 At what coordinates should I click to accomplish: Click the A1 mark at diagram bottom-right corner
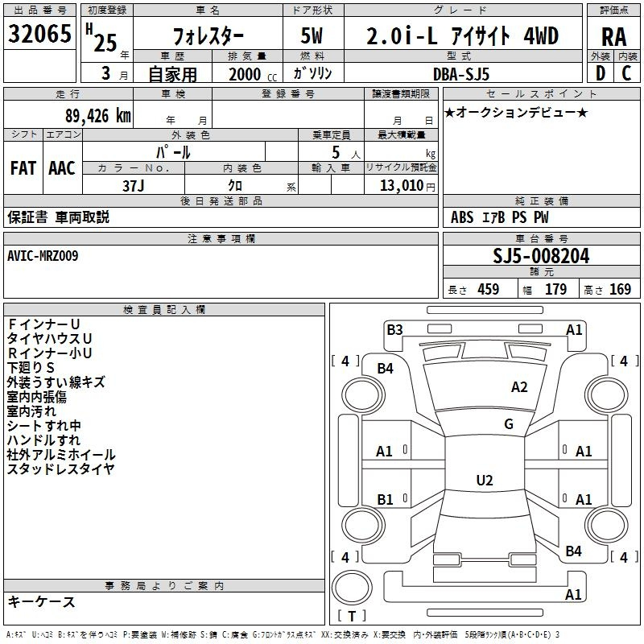(x=574, y=595)
